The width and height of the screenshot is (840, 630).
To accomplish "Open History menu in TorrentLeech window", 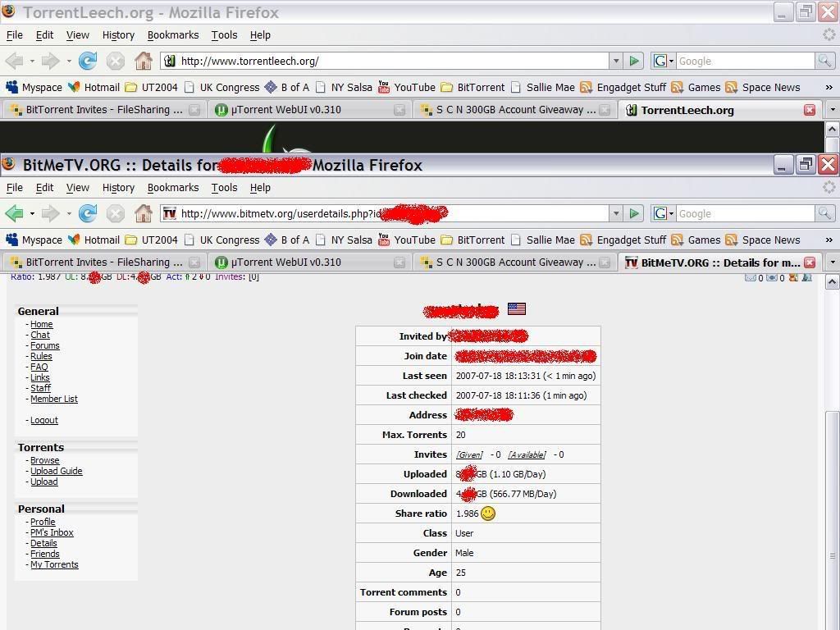I will click(118, 34).
